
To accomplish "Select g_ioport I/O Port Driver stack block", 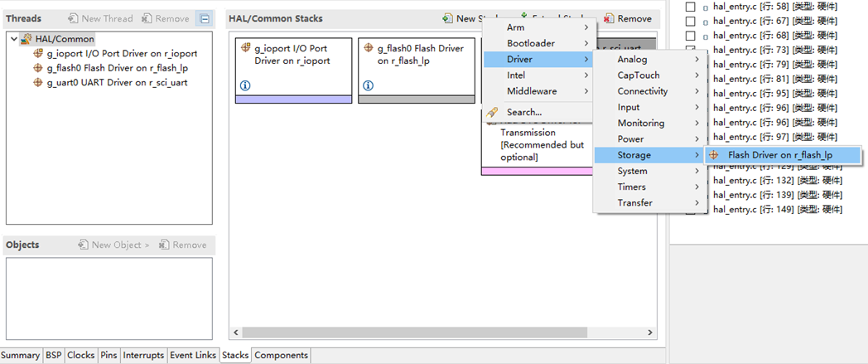I will pyautogui.click(x=293, y=70).
